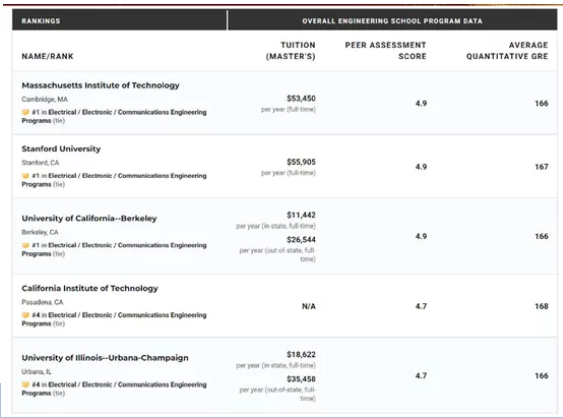This screenshot has width=563, height=418.
Task: Click MIT's $53,450 tuition value
Action: coord(301,98)
